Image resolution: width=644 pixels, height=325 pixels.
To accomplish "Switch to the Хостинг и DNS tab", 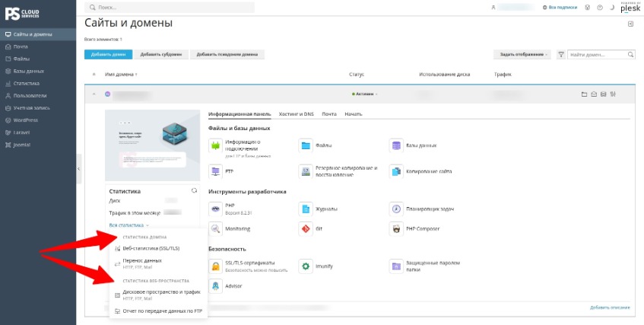I will click(x=296, y=114).
